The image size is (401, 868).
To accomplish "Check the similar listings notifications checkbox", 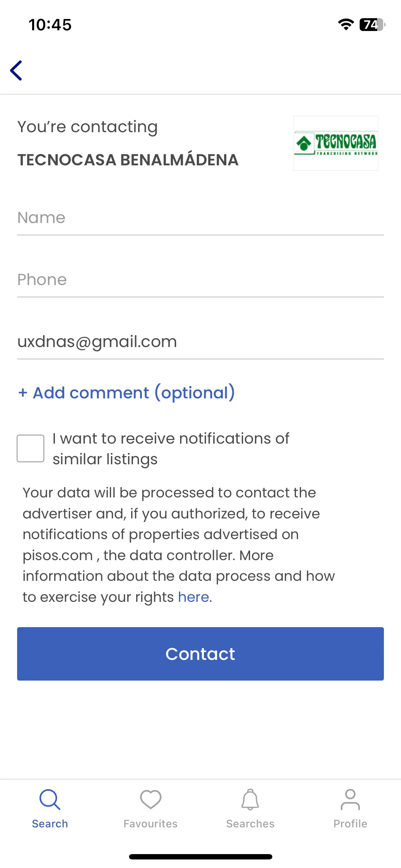I will pyautogui.click(x=31, y=448).
